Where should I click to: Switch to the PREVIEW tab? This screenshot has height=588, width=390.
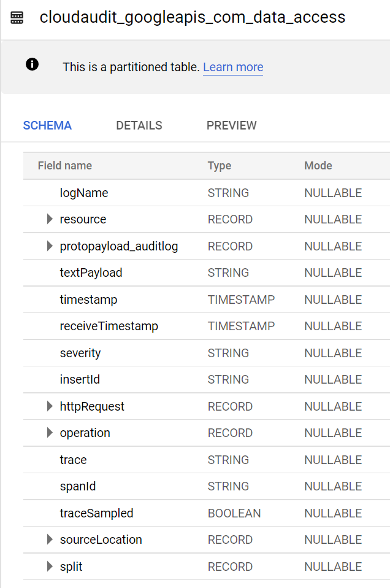(x=231, y=125)
